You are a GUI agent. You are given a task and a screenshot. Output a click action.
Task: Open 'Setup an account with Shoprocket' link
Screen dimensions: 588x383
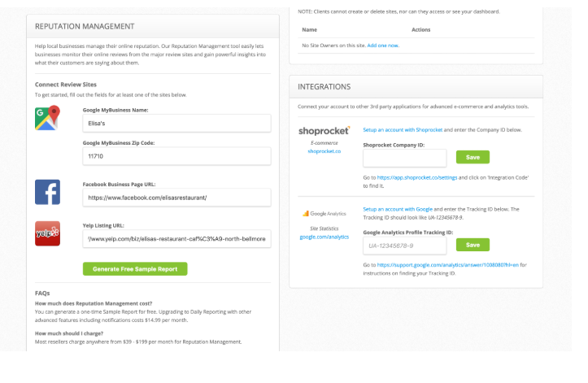pyautogui.click(x=403, y=130)
